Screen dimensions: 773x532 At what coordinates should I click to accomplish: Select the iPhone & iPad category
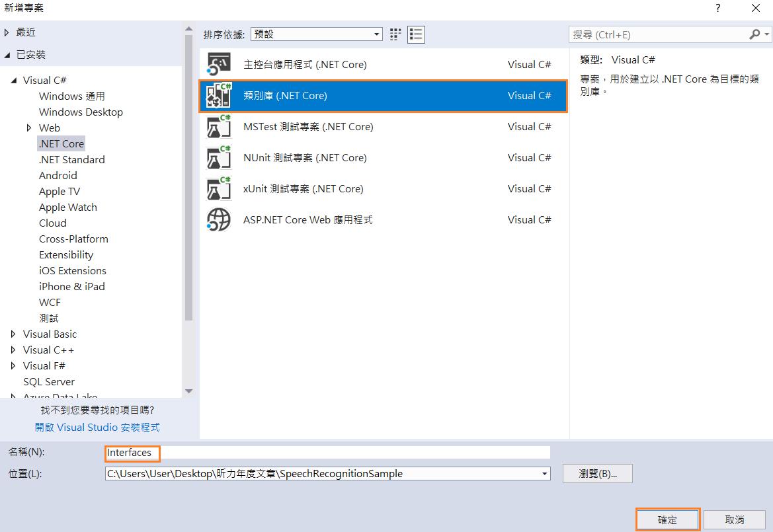coord(72,287)
